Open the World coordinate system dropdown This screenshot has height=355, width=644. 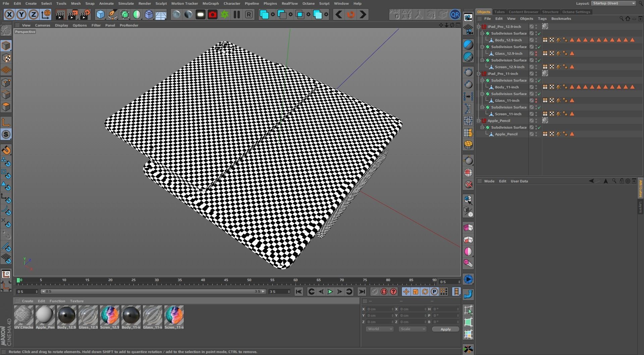point(379,329)
